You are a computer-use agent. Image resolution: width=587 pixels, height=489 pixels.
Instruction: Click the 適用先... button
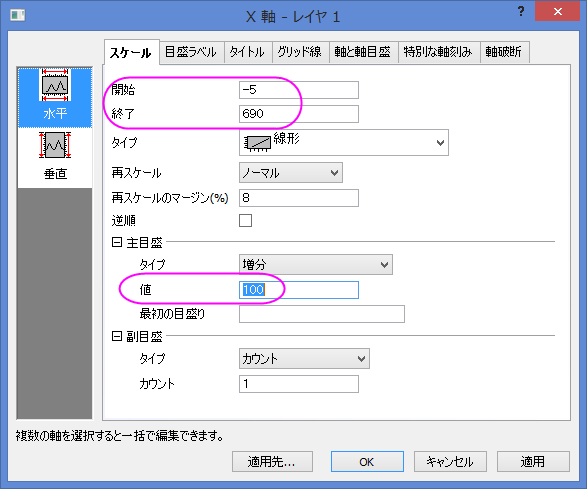pyautogui.click(x=272, y=462)
